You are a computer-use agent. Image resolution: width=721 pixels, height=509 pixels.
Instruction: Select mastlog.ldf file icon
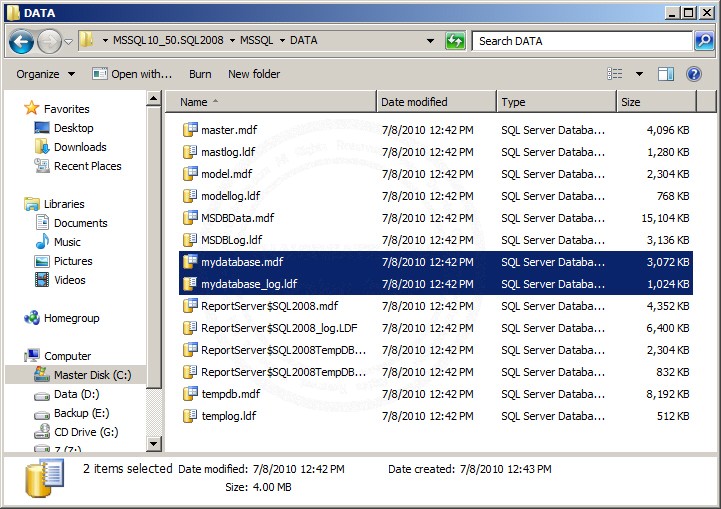[190, 152]
